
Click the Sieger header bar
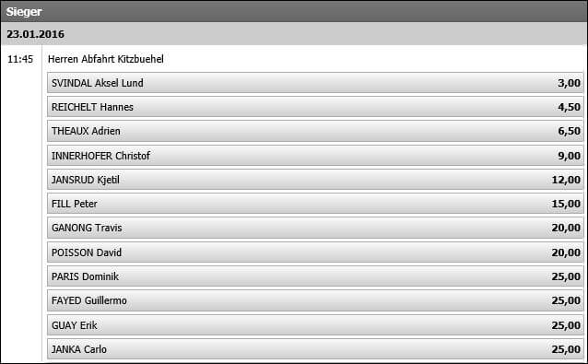tap(294, 11)
